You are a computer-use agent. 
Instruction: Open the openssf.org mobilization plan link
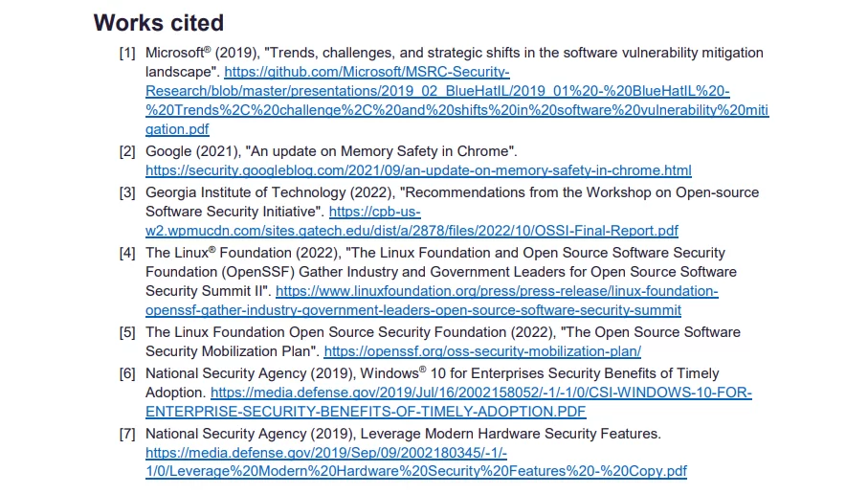pos(482,351)
